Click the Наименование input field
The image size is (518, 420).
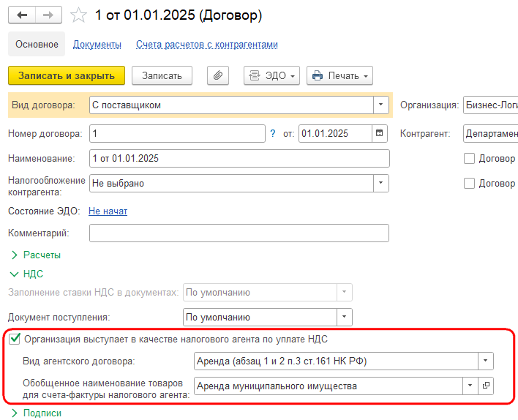click(239, 159)
